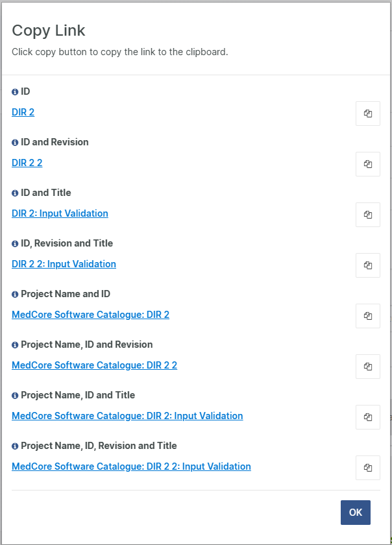Open the DIR 2 link
Image resolution: width=392 pixels, height=545 pixels.
pyautogui.click(x=23, y=112)
